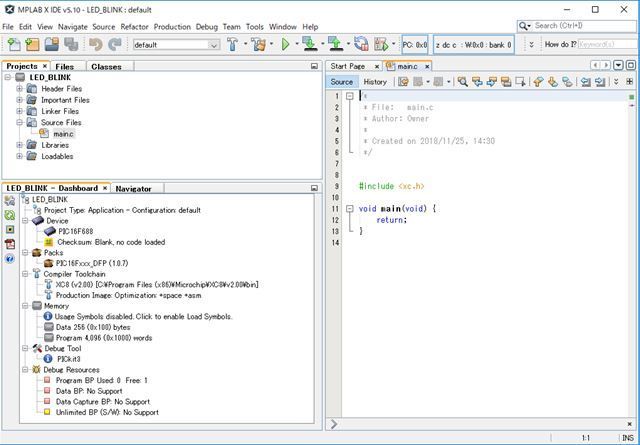640x445 pixels.
Task: Run the project with green play icon
Action: click(x=286, y=44)
